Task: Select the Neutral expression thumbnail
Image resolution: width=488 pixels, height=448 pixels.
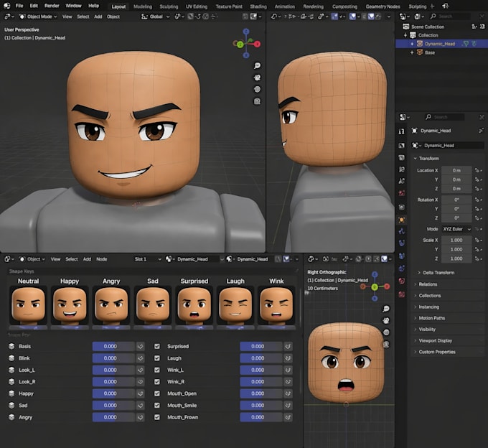Action: 28,306
